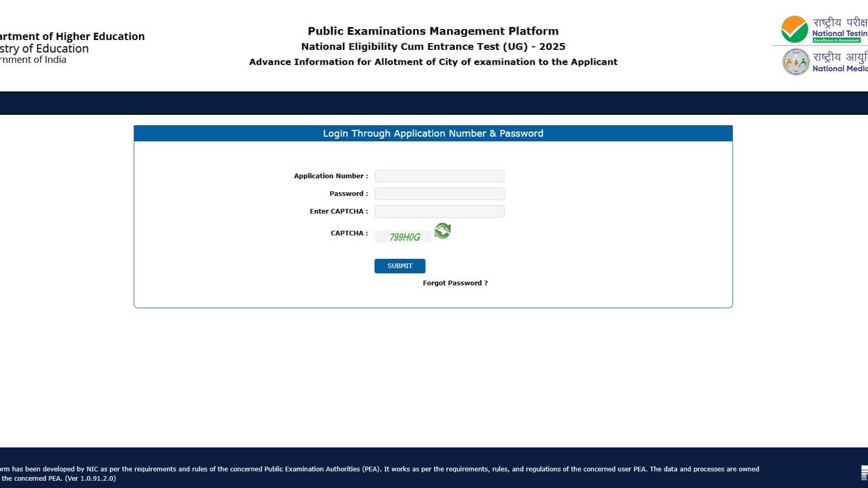Click inside the Application Number field
Image resolution: width=868 pixels, height=488 pixels.
[x=439, y=176]
